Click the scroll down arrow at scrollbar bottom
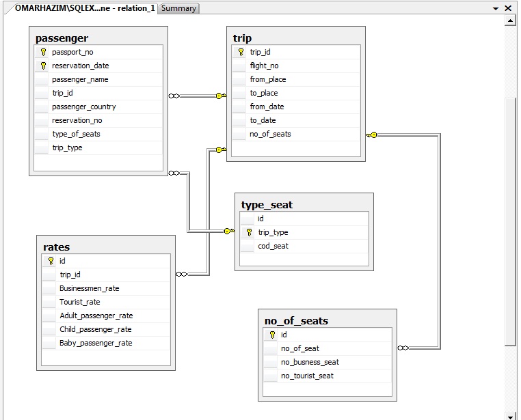521x420 pixels. coord(510,417)
